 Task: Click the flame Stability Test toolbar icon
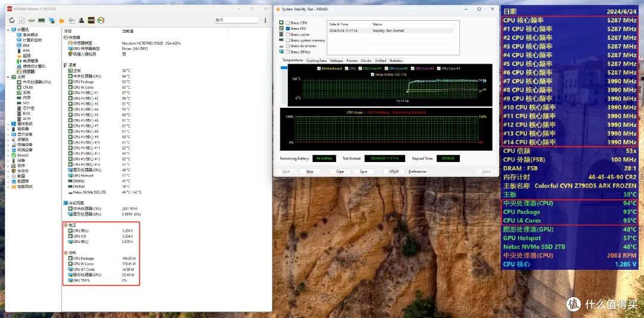(61, 20)
